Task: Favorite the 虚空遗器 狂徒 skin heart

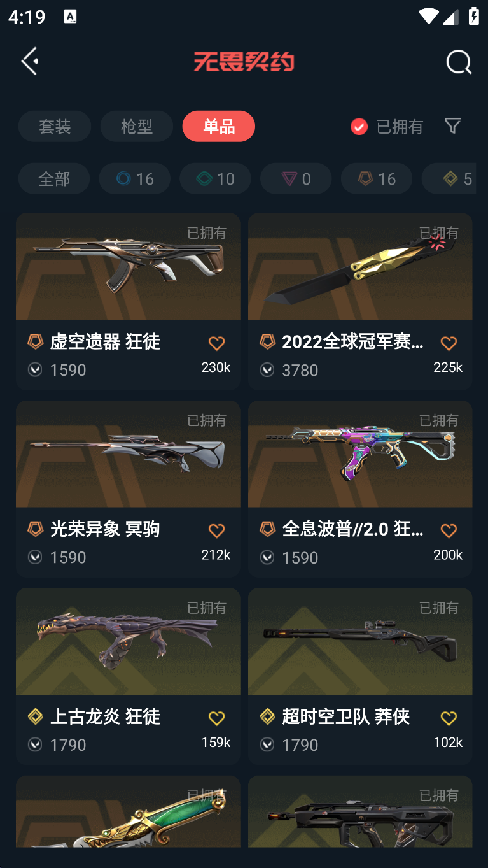Action: coord(216,343)
